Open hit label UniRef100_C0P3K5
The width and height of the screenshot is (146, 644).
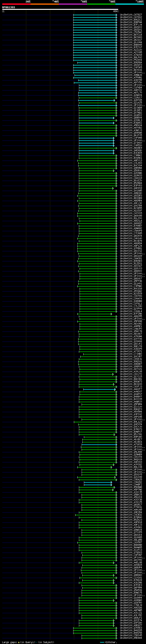131,67
